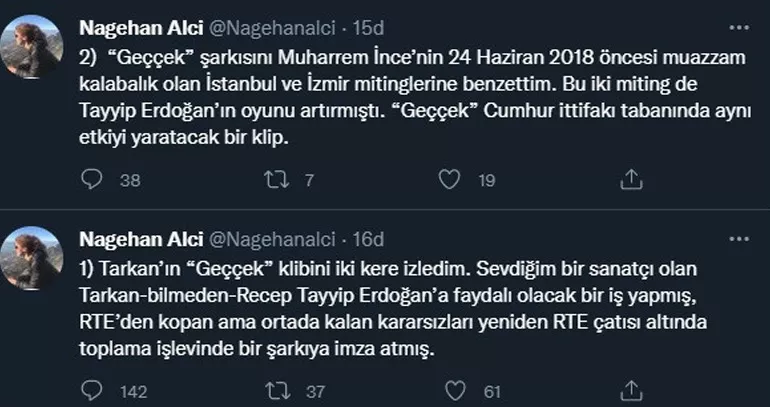Share the first tweet via share icon
Screen dimensions: 770x407
click(x=630, y=179)
